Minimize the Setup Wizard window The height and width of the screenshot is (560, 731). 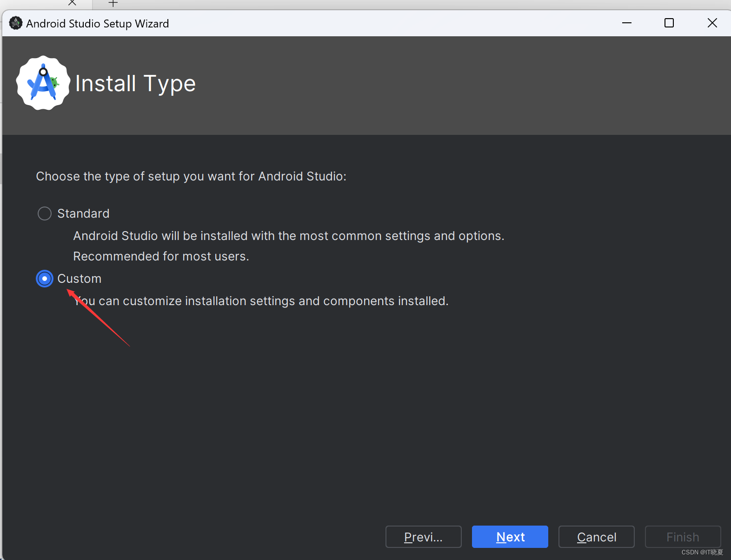(x=627, y=23)
